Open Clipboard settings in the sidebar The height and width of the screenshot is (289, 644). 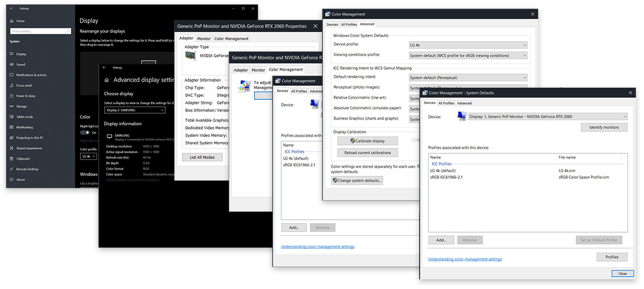(23, 159)
